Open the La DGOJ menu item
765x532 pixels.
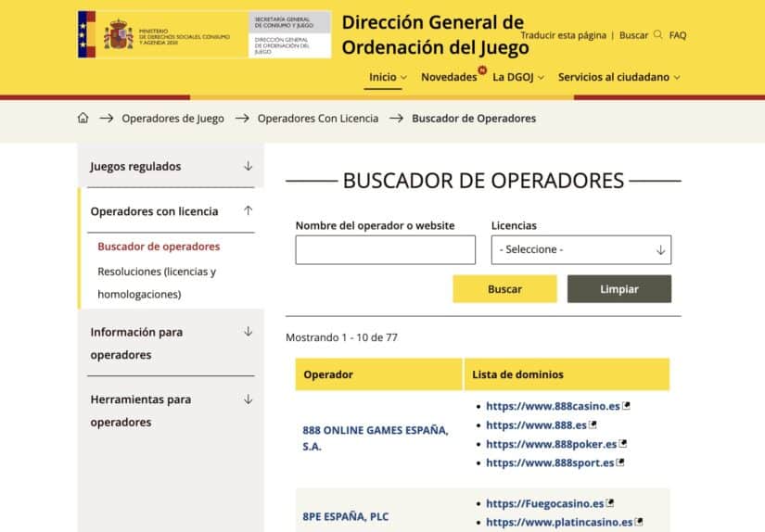(513, 77)
